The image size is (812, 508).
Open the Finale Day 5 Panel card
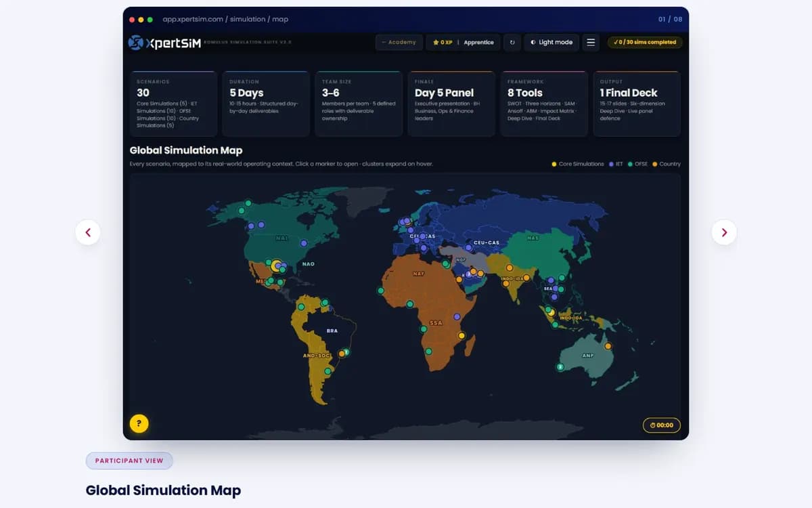(451, 104)
